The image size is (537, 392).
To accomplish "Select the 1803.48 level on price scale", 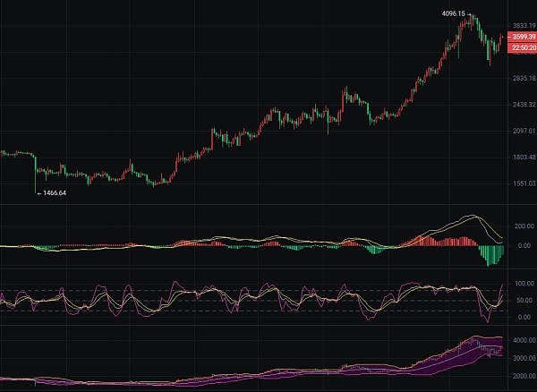I will [524, 158].
